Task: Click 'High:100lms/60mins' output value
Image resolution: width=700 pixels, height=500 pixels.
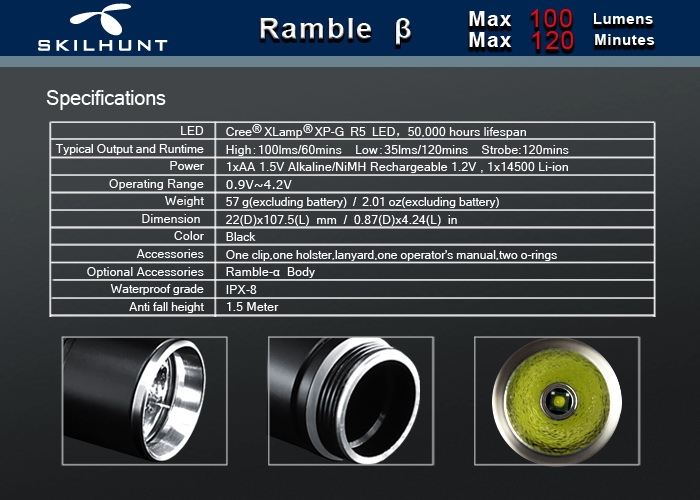Action: click(283, 150)
